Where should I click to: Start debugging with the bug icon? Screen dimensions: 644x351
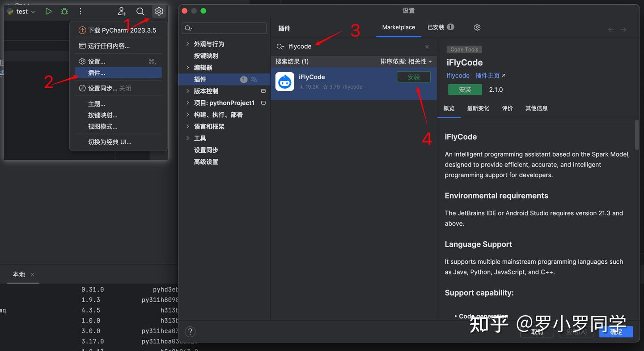(x=64, y=11)
